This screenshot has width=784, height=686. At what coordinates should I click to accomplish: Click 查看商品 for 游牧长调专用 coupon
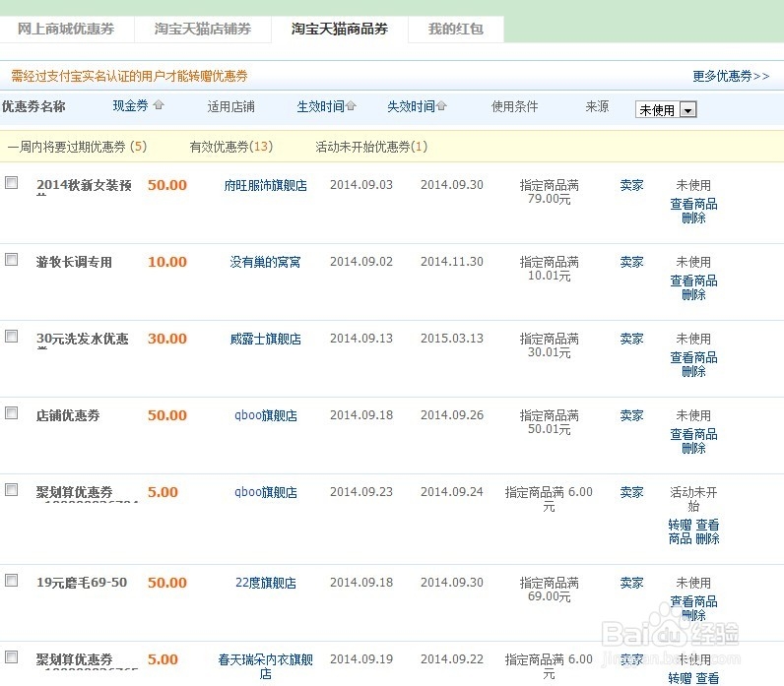(x=693, y=281)
